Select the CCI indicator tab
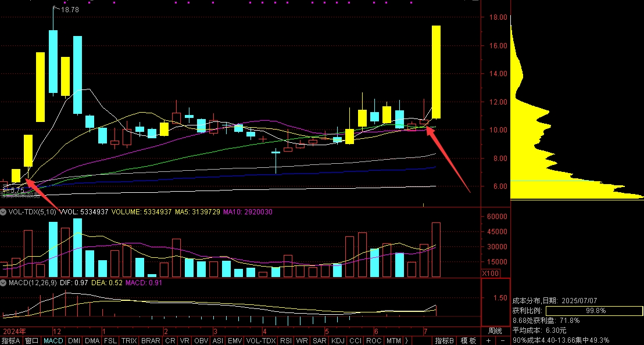The height and width of the screenshot is (345, 644). pos(355,341)
